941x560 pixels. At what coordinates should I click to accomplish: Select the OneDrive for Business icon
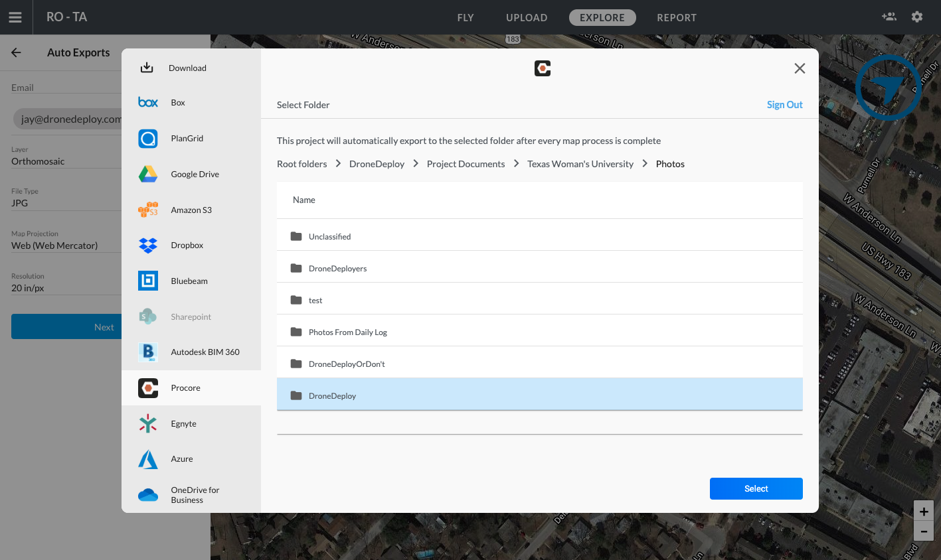click(x=148, y=495)
